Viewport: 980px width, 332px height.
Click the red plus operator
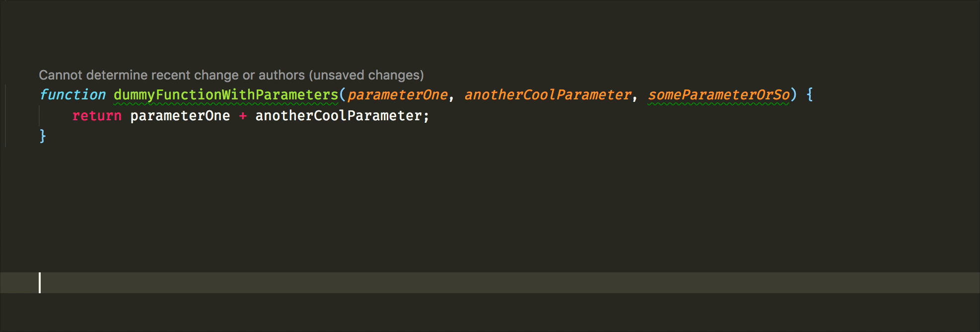243,116
